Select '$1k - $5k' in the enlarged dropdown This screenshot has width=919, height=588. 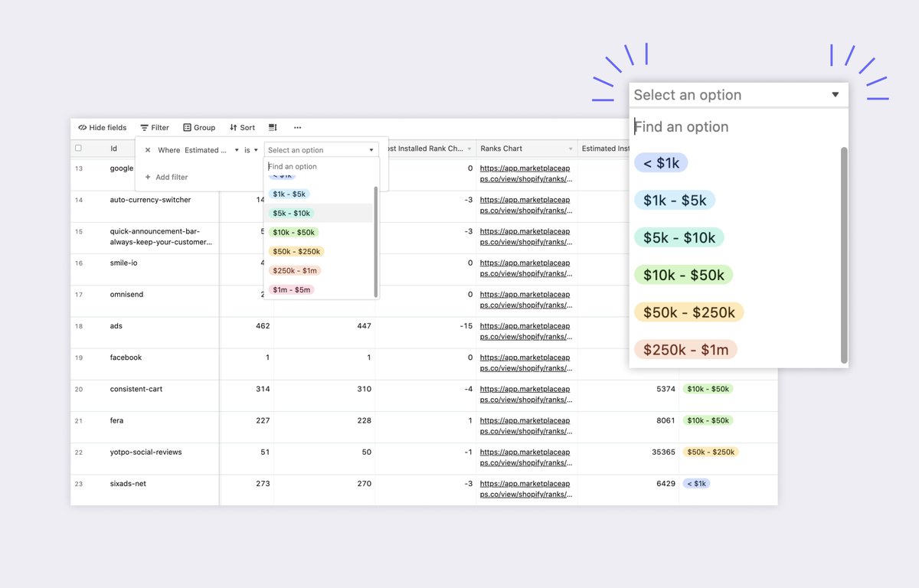[675, 201]
